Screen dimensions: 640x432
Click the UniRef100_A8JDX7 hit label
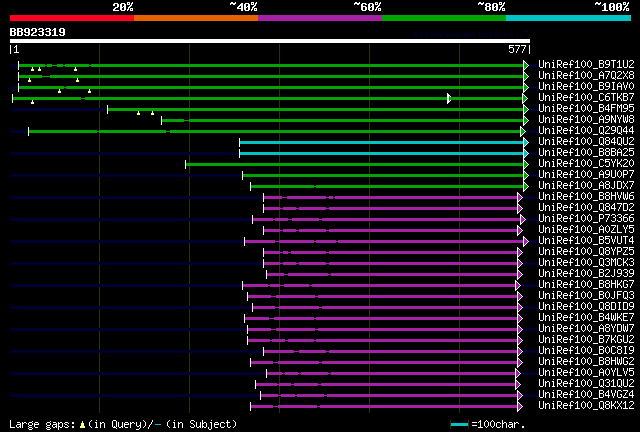(x=586, y=185)
